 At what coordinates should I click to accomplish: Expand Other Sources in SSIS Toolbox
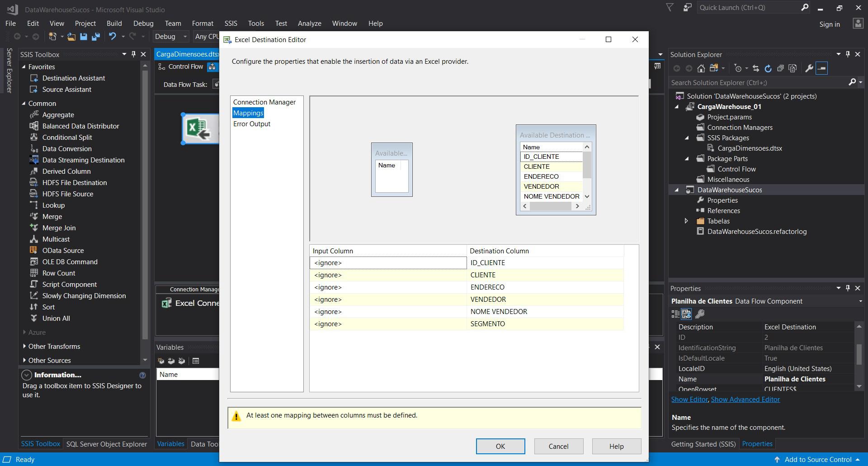tap(24, 361)
